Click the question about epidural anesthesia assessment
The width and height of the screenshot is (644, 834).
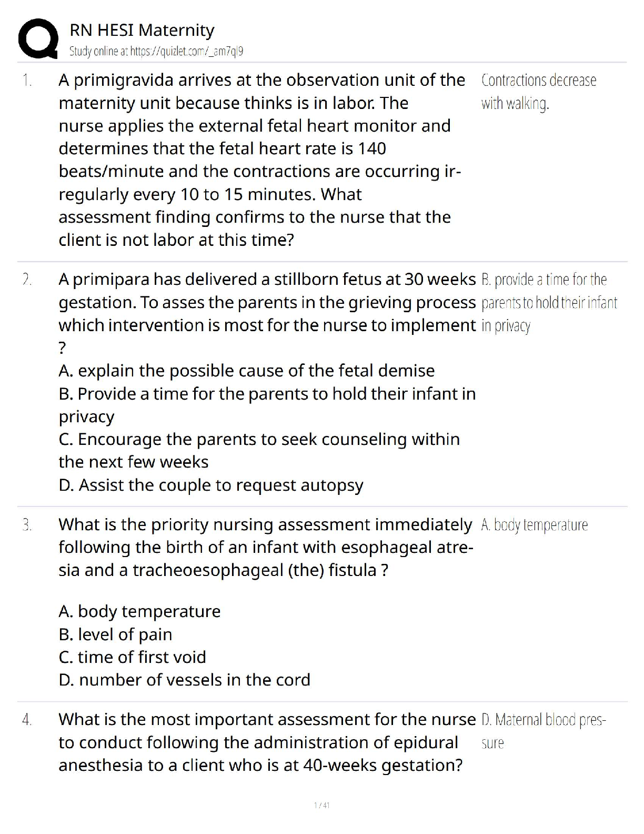pyautogui.click(x=266, y=742)
